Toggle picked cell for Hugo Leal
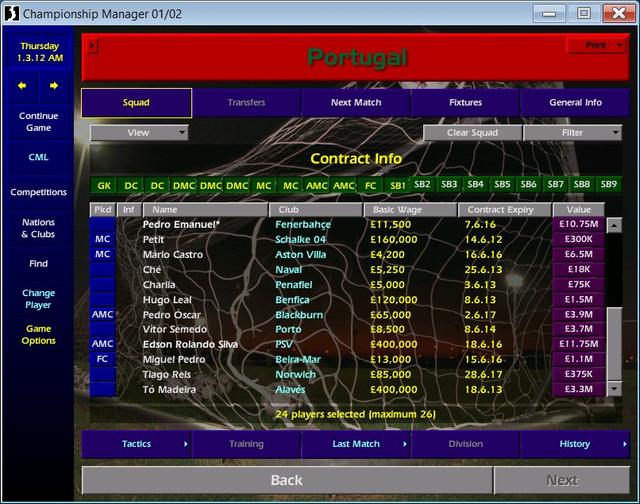 tap(102, 300)
